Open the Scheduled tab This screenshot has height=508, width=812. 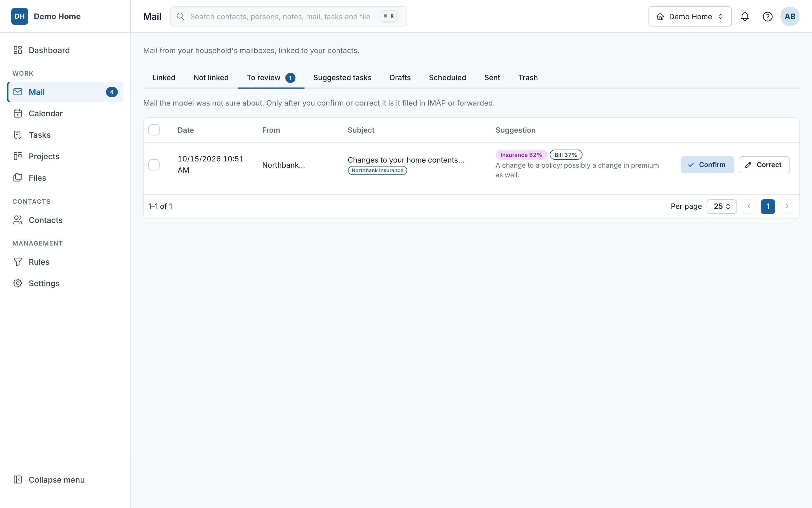click(447, 78)
